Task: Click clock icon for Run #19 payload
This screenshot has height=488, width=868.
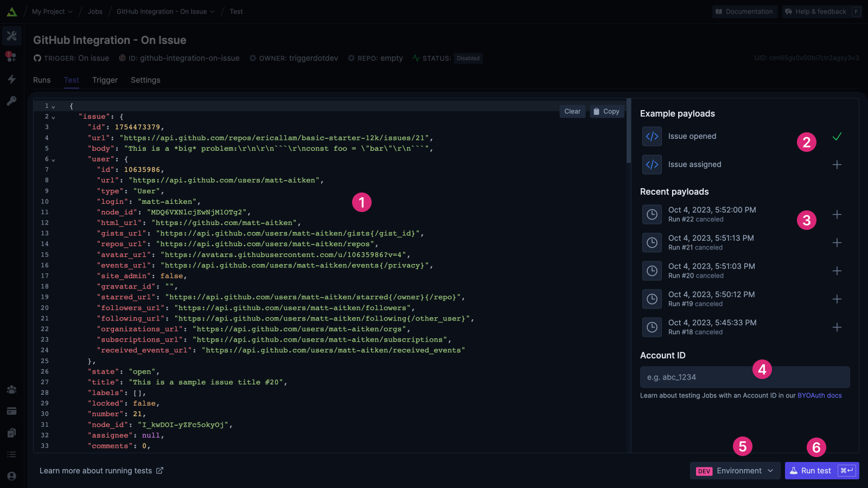Action: tap(652, 299)
